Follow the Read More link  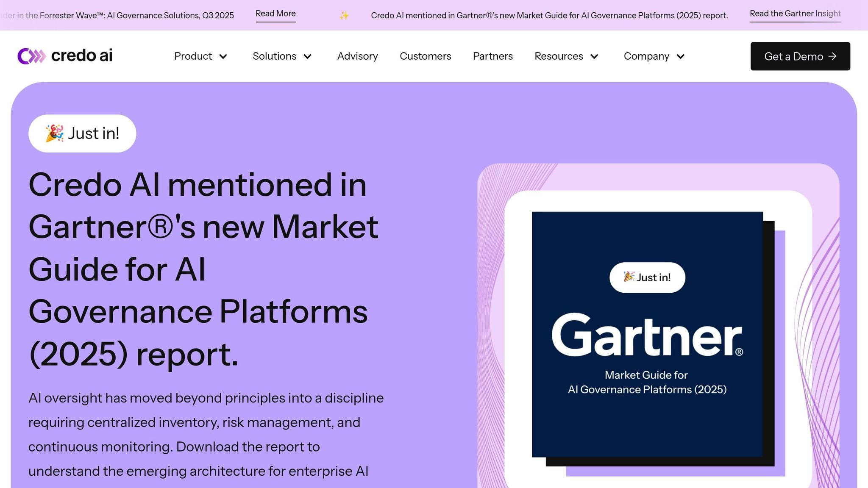click(275, 14)
